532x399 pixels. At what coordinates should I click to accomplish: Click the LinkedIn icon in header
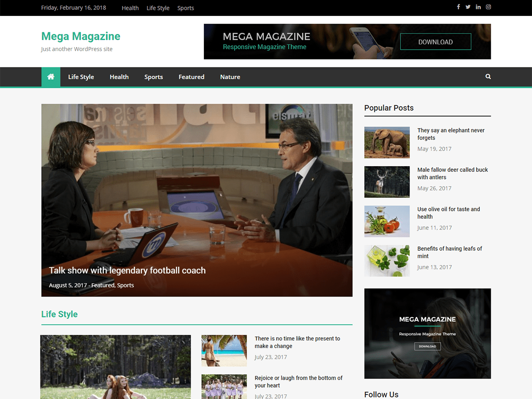tap(478, 7)
